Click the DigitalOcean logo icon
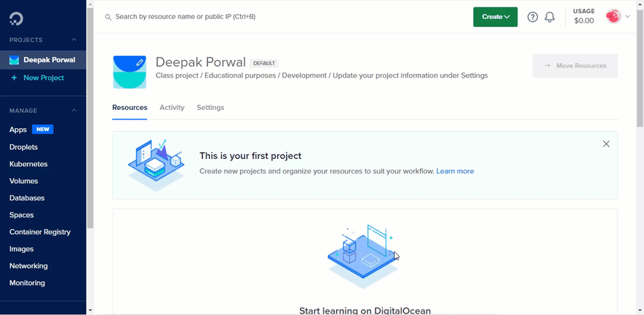This screenshot has width=644, height=315. point(16,19)
